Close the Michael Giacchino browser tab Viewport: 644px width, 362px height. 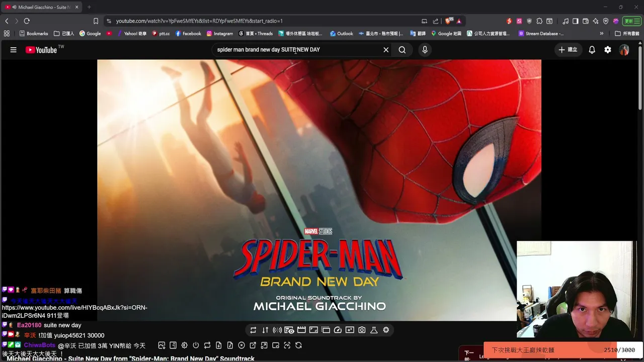pyautogui.click(x=76, y=7)
